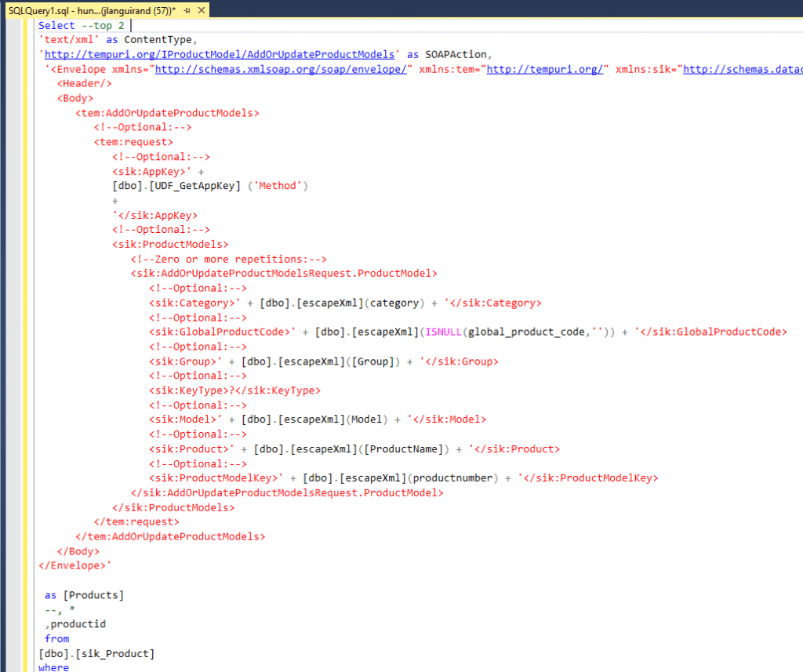Viewport: 803px width, 672px height.
Task: Click the xmlns:sik schemas URL at right edge
Action: (x=743, y=69)
